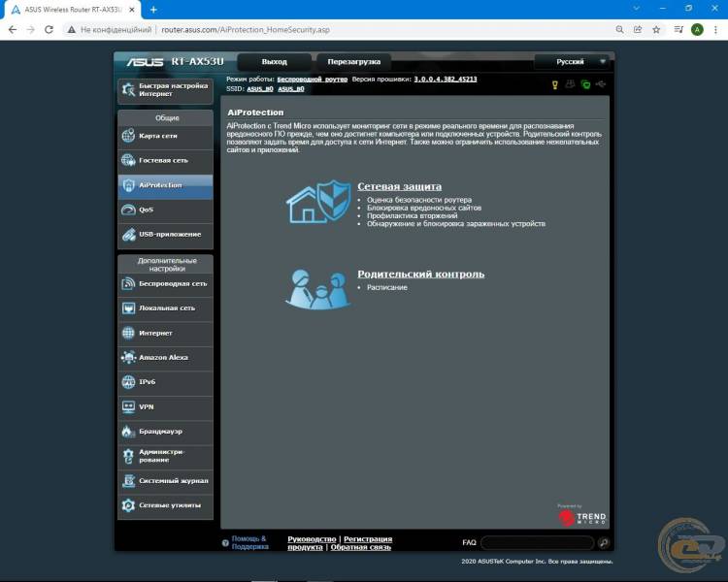The image size is (728, 582).
Task: Click firmware version link 3.0.0.4.382_45213
Action: (x=446, y=80)
